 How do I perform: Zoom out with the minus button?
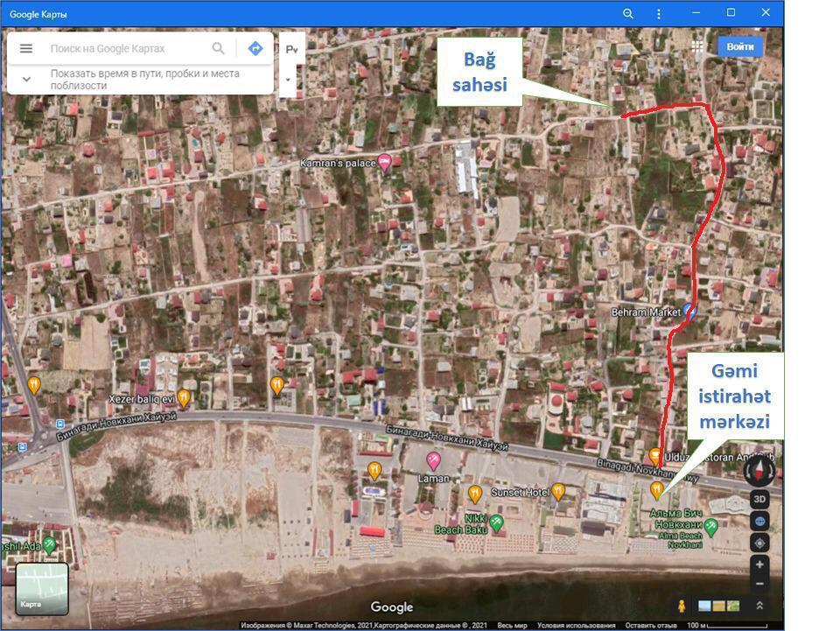click(x=759, y=584)
